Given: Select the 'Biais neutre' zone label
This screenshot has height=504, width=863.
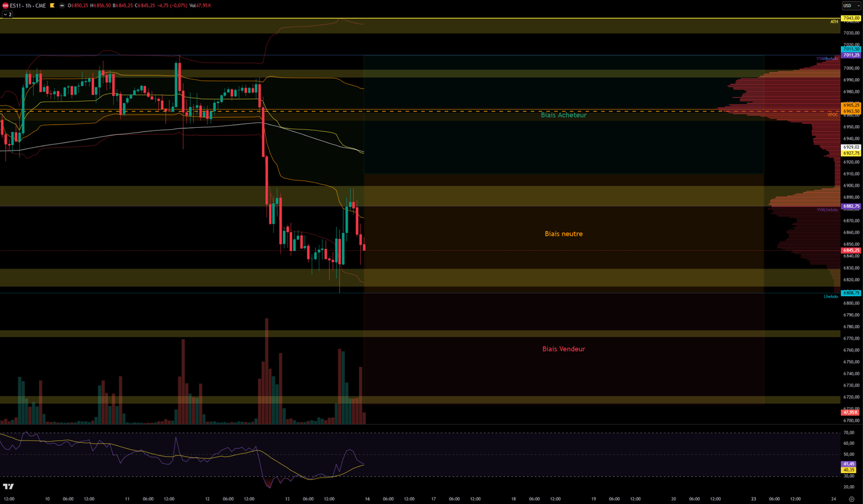Looking at the screenshot, I should pos(564,234).
